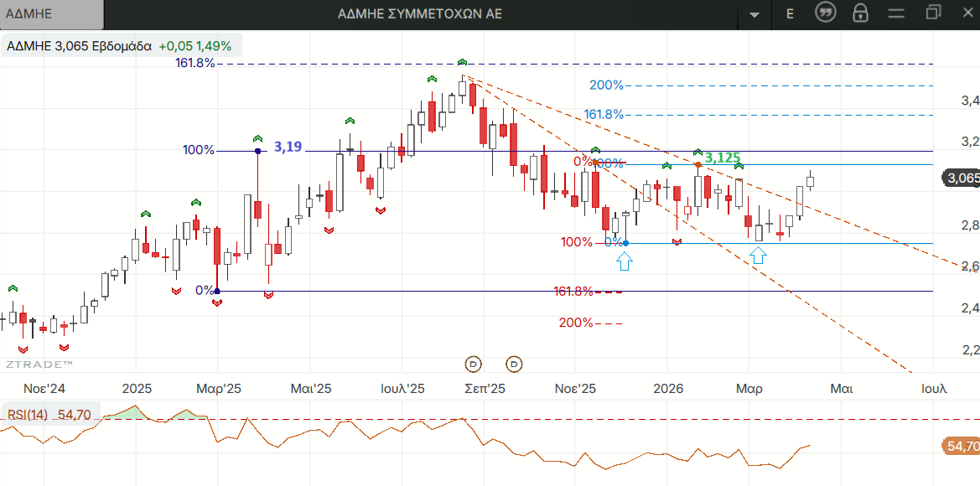Toggle the padlock chart lock icon

[x=860, y=13]
